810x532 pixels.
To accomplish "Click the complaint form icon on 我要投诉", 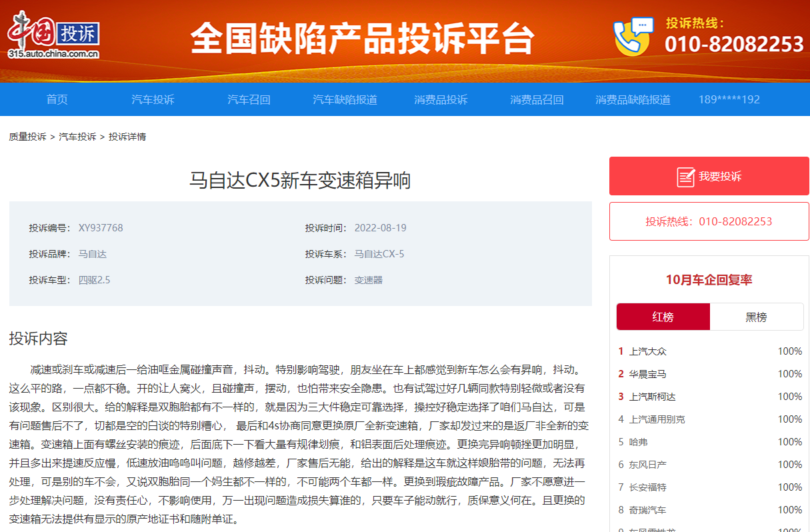I will pyautogui.click(x=686, y=177).
